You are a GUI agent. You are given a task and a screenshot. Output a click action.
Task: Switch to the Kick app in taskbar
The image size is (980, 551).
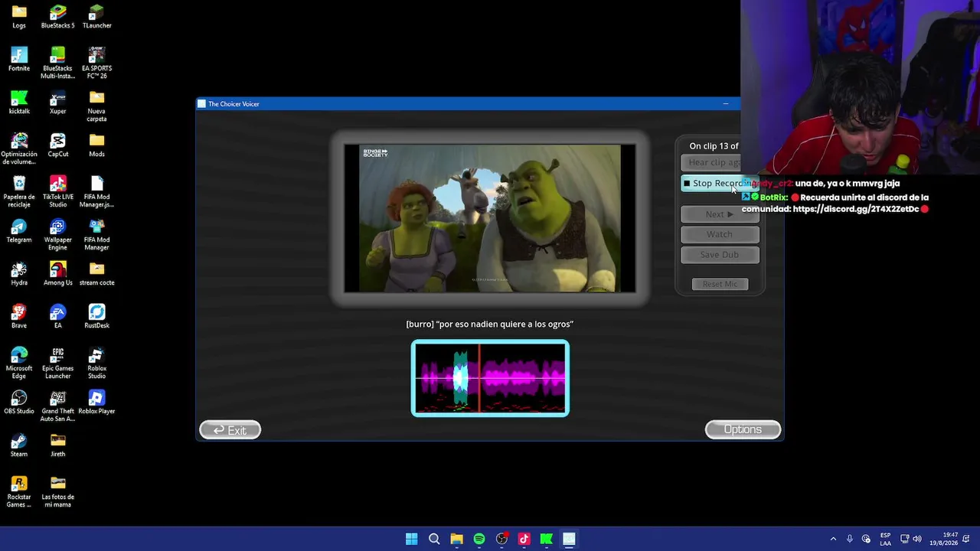[x=547, y=539]
